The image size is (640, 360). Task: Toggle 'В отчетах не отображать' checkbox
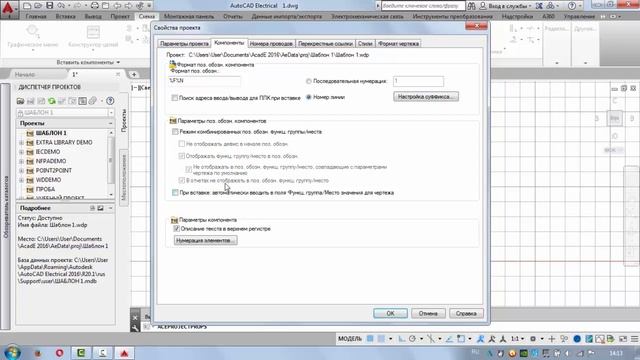pyautogui.click(x=182, y=180)
